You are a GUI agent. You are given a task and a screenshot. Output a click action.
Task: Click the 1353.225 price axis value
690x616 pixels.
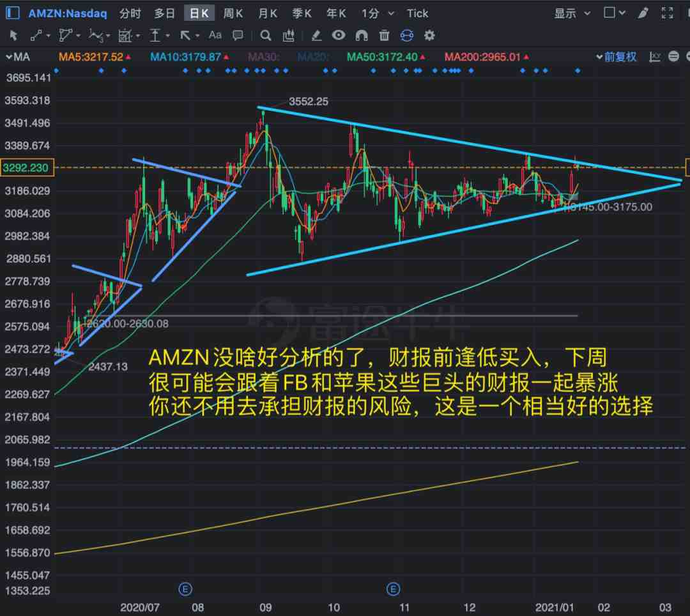(27, 590)
